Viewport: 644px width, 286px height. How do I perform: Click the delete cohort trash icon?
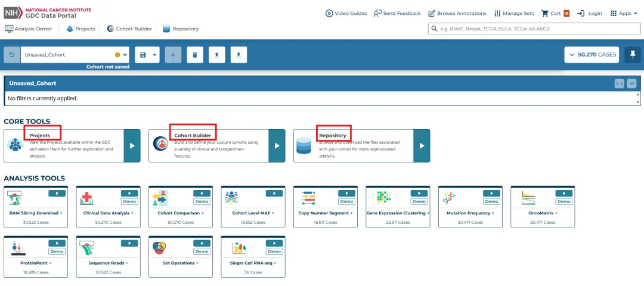click(x=195, y=55)
